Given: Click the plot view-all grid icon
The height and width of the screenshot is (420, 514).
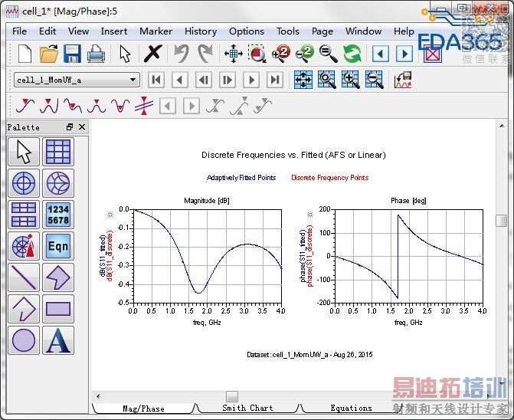Looking at the screenshot, I should [x=303, y=80].
